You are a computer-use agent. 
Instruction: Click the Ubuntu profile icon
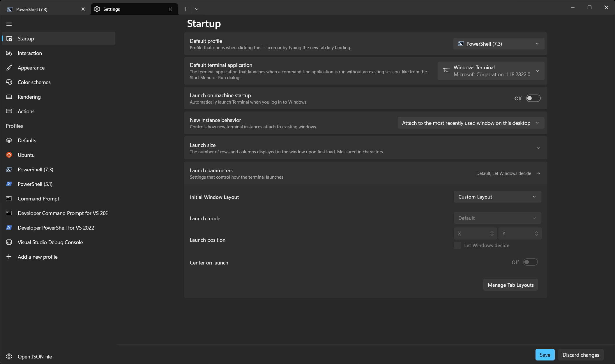click(9, 155)
